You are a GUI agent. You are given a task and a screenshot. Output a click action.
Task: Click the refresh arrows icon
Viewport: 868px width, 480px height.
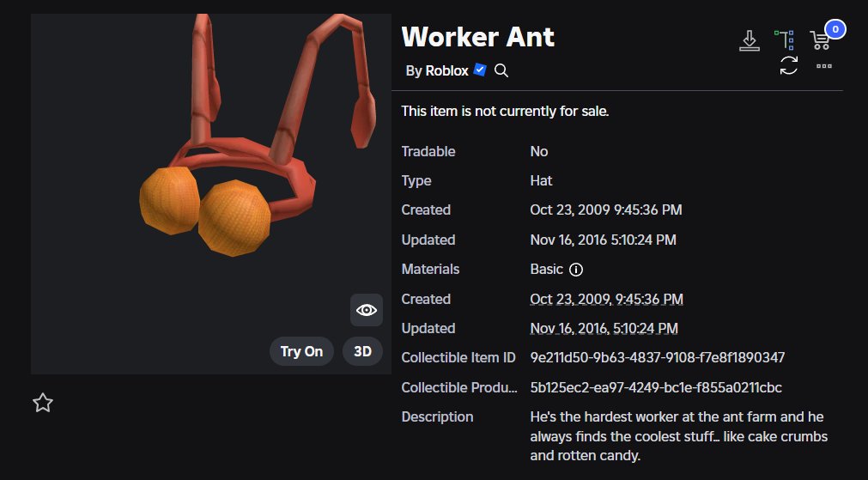coord(789,65)
